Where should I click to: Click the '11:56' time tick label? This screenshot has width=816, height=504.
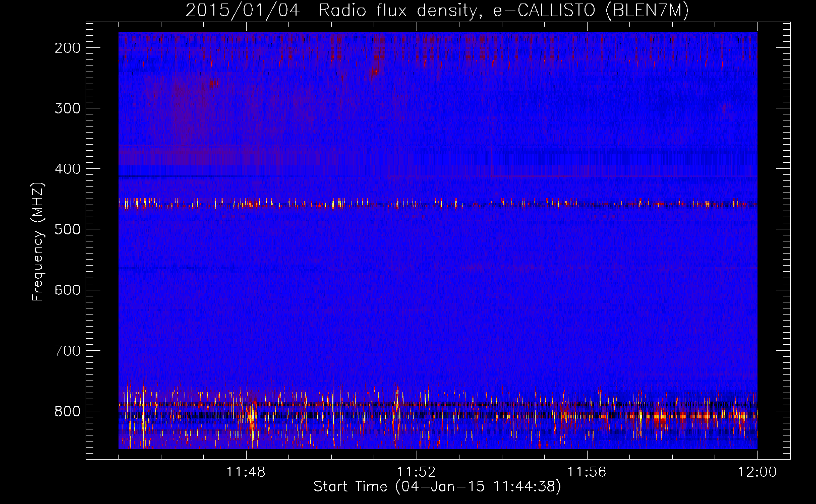click(587, 472)
